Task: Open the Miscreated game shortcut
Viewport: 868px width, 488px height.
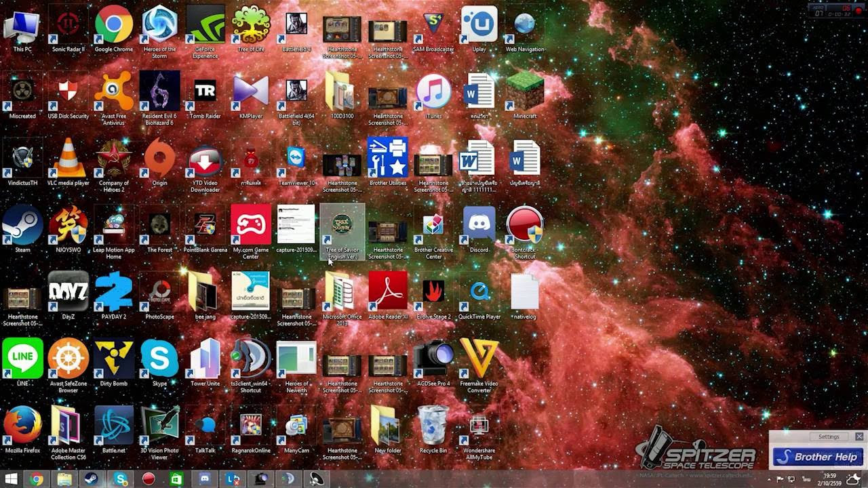Action: (x=22, y=91)
